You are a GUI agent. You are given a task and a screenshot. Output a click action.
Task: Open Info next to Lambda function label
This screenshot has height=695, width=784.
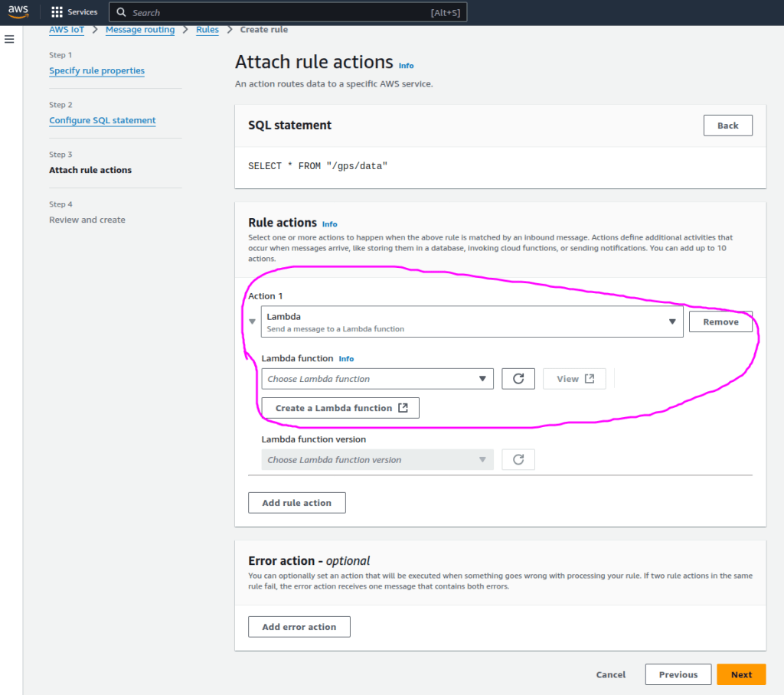click(x=346, y=359)
